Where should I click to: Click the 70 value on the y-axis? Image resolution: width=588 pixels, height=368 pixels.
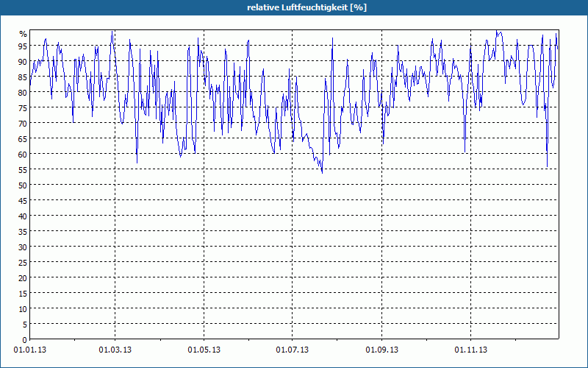pyautogui.click(x=23, y=123)
